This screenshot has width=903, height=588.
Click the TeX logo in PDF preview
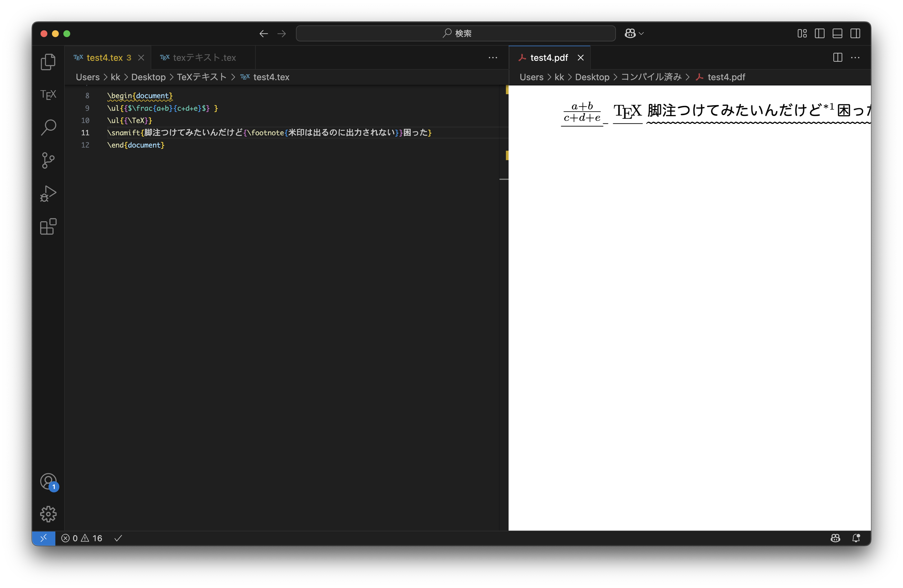628,112
